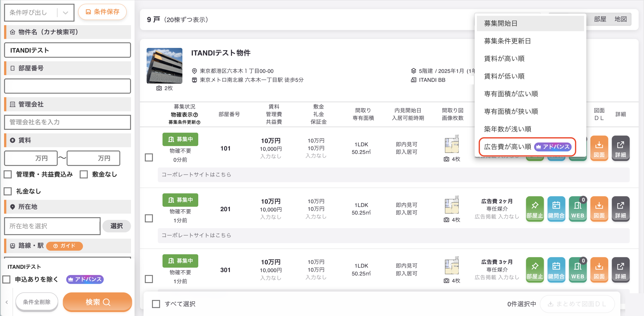Click the 募集条件更新 help icon
The width and height of the screenshot is (644, 316).
[198, 122]
